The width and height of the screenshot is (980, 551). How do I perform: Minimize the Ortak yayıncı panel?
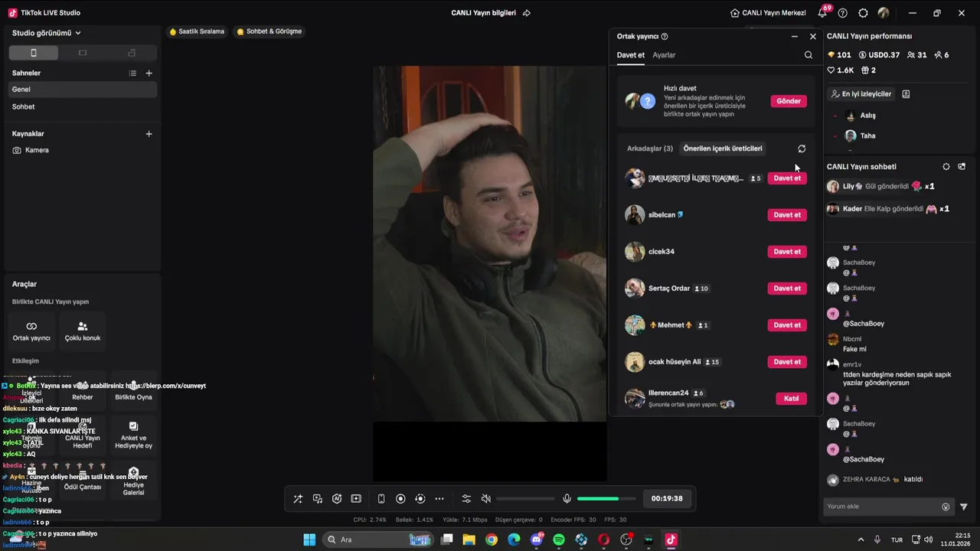point(795,37)
